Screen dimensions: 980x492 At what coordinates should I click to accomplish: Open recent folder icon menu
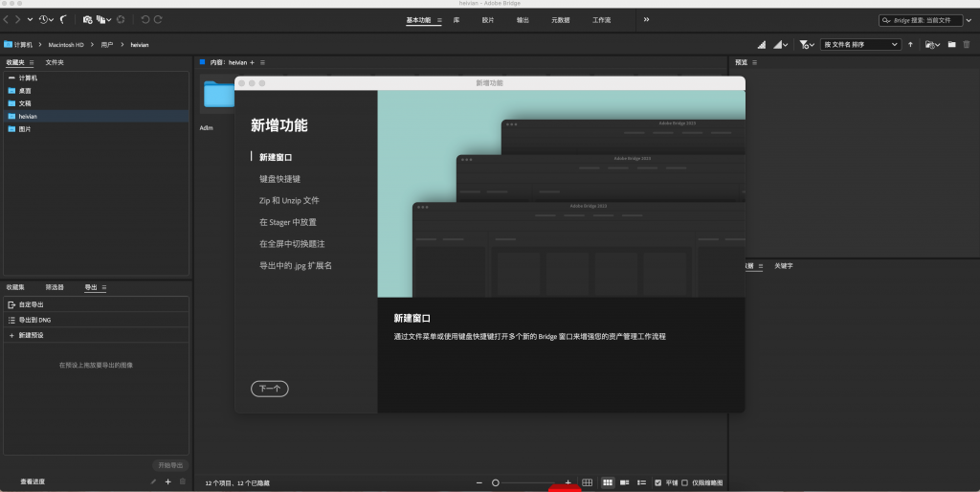(x=932, y=44)
